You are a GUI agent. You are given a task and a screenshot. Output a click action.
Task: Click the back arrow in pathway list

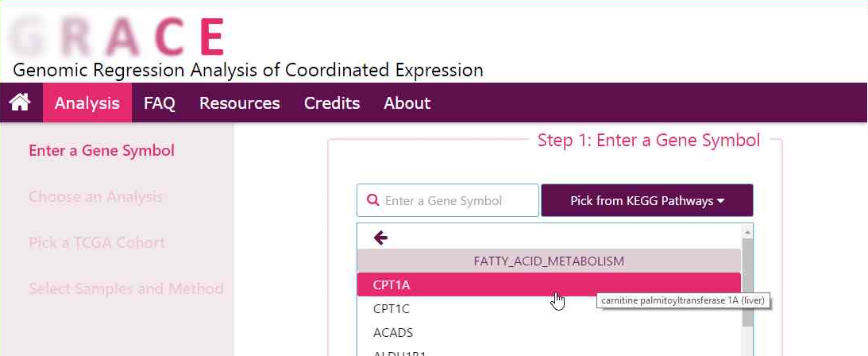point(380,238)
